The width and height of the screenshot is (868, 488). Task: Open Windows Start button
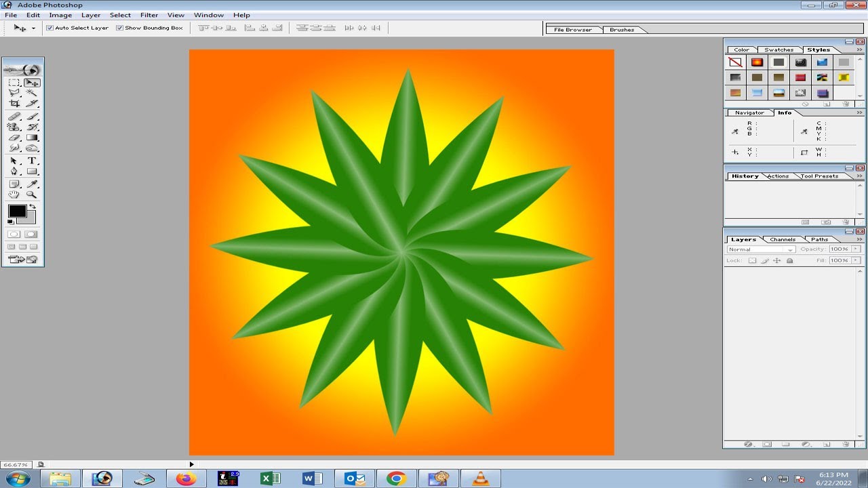pyautogui.click(x=18, y=479)
